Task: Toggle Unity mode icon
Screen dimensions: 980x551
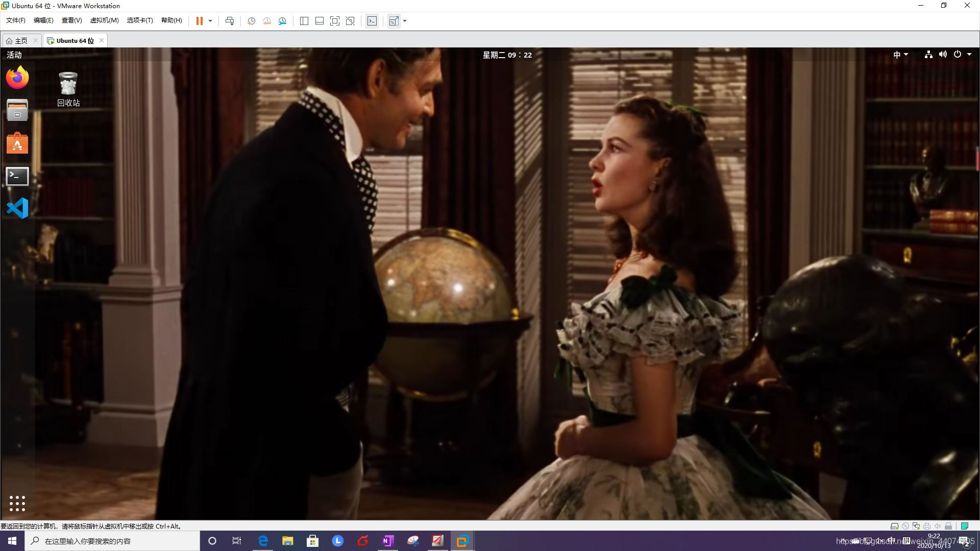Action: point(350,21)
